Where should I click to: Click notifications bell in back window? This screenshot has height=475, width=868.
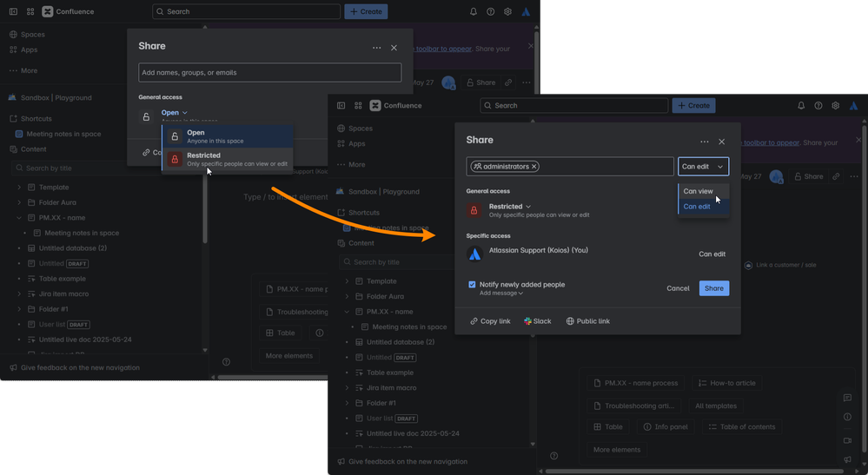tap(474, 11)
